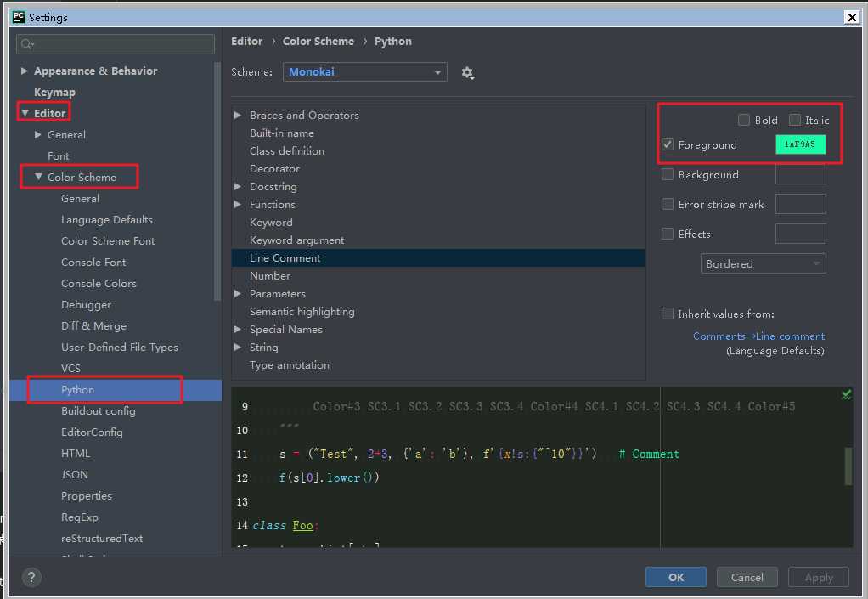868x599 pixels.
Task: Open the green Foreground color swatch
Action: [x=800, y=144]
